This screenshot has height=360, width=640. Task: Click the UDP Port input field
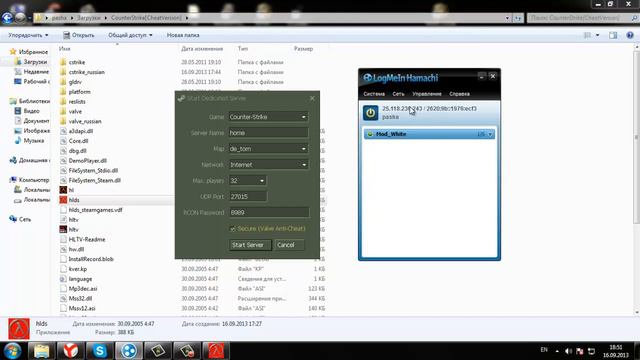point(248,196)
